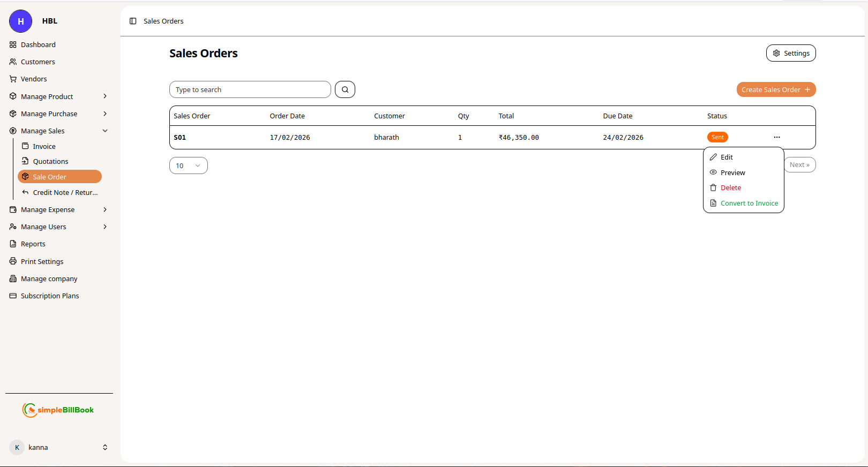Open Dashboard from the sidebar

point(38,44)
